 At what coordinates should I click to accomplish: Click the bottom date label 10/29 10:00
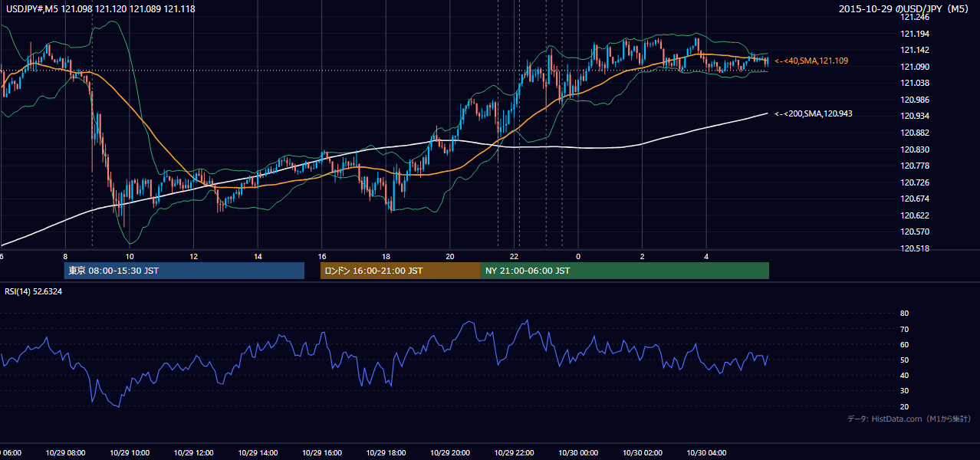130,452
